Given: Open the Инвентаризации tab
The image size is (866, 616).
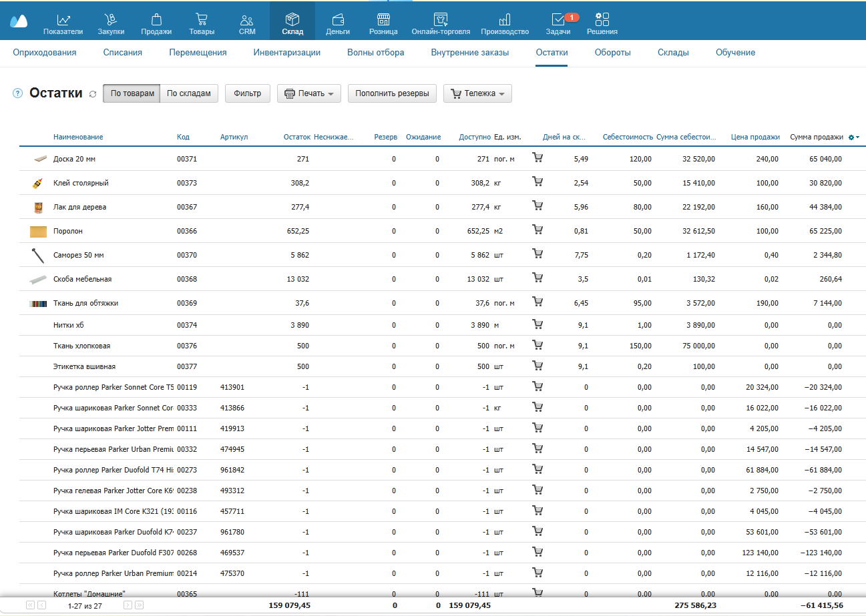Looking at the screenshot, I should pos(287,52).
